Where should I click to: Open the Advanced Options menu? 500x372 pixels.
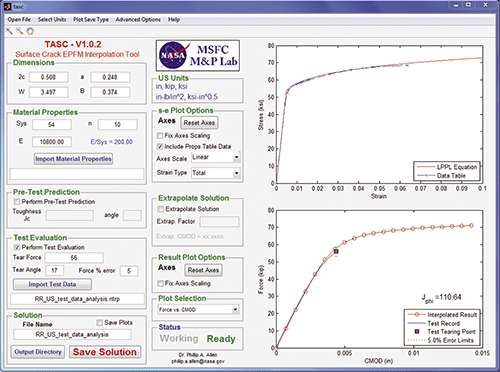(x=138, y=20)
